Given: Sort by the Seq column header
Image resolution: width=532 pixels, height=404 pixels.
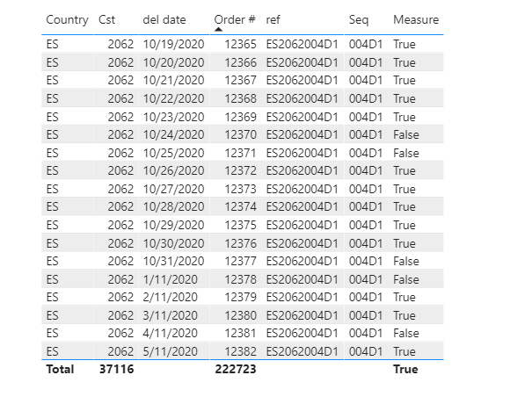Looking at the screenshot, I should point(359,19).
